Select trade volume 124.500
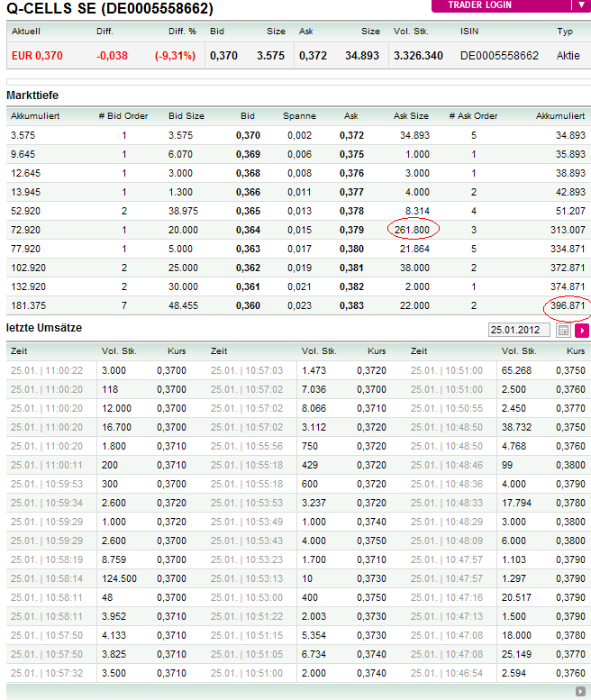Image resolution: width=591 pixels, height=700 pixels. 119,578
